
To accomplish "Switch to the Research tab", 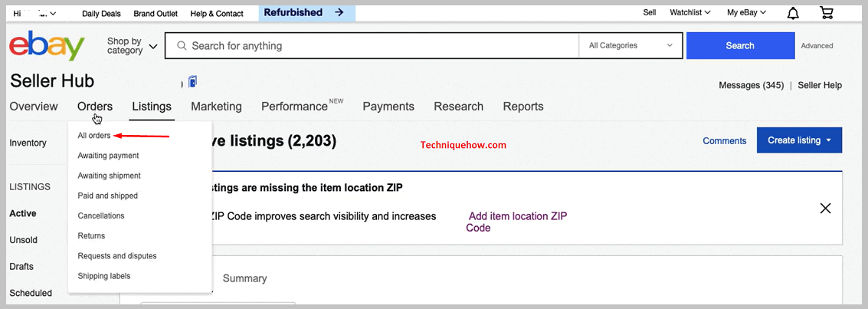I will click(458, 107).
